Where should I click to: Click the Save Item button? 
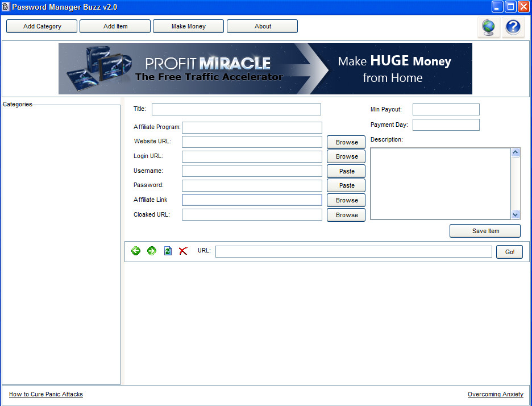tap(485, 231)
